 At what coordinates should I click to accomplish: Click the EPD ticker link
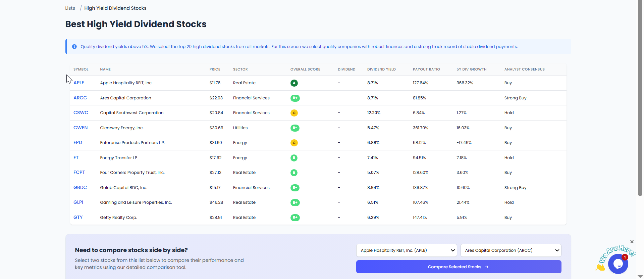point(78,143)
